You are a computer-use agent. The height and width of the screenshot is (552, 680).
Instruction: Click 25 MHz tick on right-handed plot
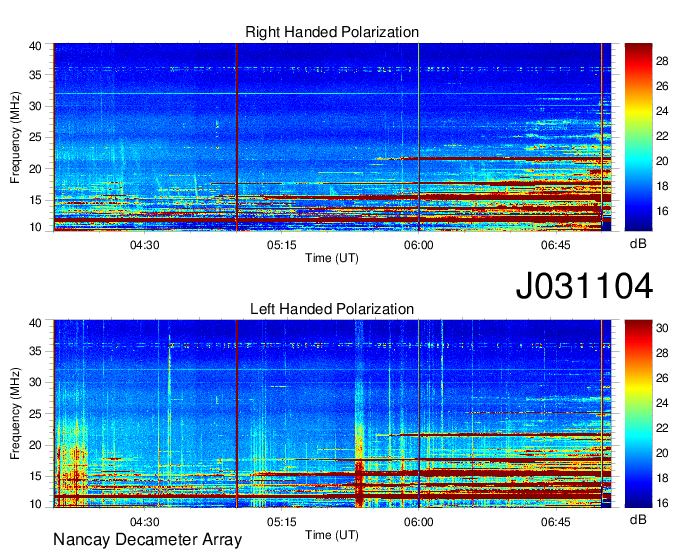tap(36, 138)
